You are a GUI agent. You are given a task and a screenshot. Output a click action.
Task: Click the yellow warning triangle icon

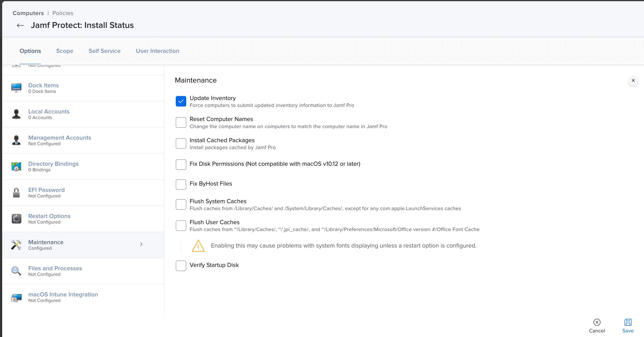(198, 246)
